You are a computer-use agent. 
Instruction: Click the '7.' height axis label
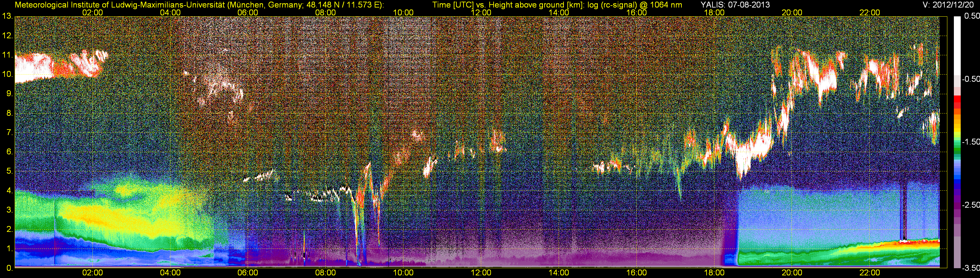pos(9,132)
